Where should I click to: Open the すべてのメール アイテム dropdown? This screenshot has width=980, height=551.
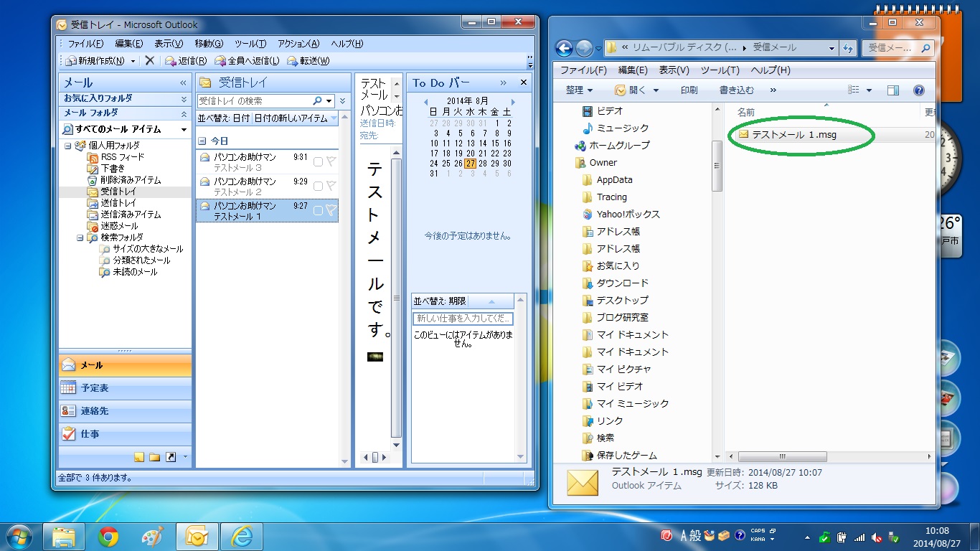click(x=184, y=130)
